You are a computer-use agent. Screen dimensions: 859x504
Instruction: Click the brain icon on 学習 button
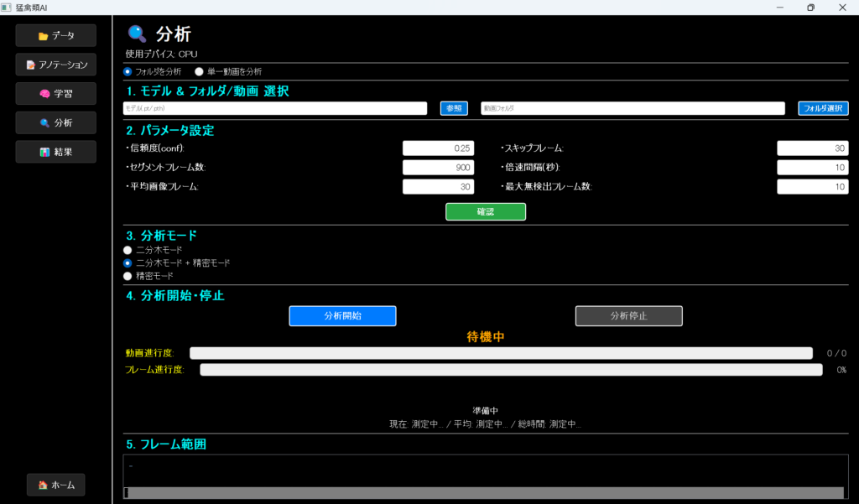tap(45, 94)
